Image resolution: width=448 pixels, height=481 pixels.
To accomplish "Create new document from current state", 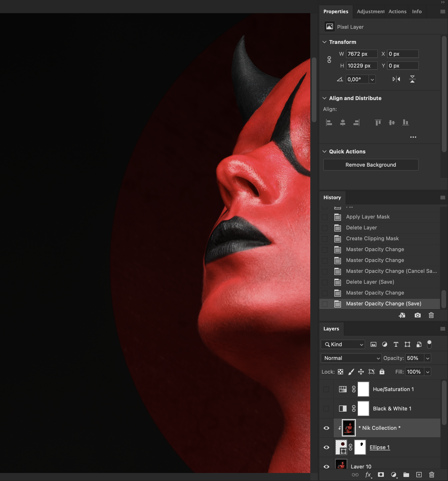I will (402, 315).
